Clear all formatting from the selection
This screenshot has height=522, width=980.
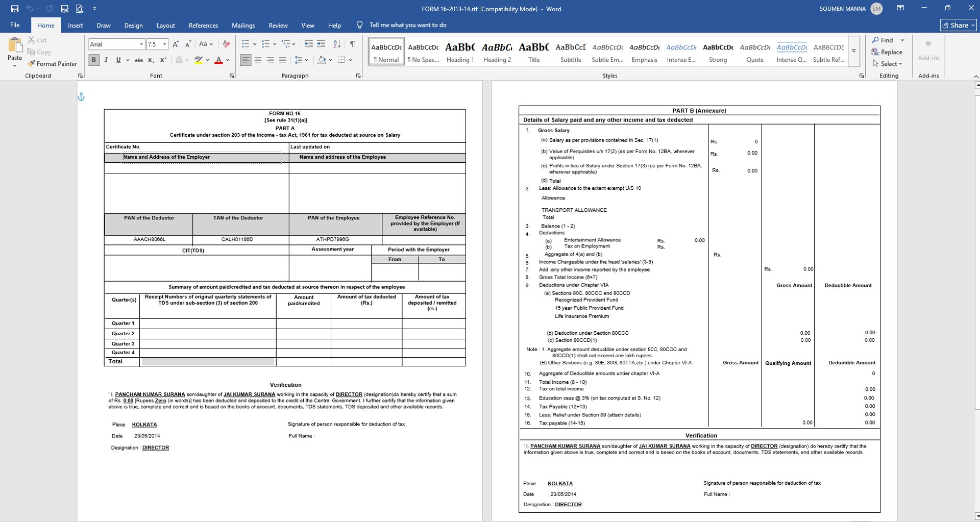coord(227,44)
